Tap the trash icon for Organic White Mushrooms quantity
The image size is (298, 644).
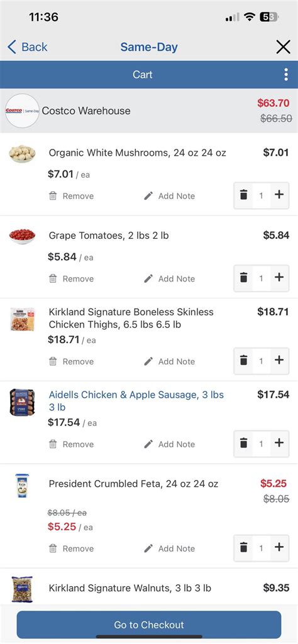(244, 195)
